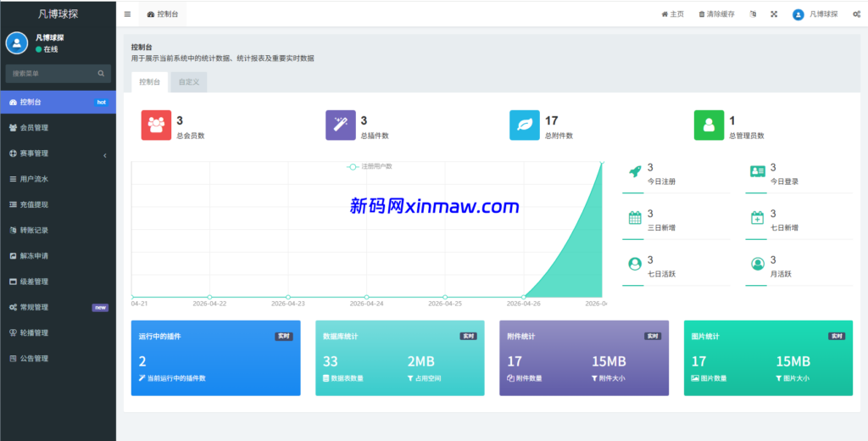
Task: Open 转账记录 in the sidebar
Action: (x=58, y=230)
